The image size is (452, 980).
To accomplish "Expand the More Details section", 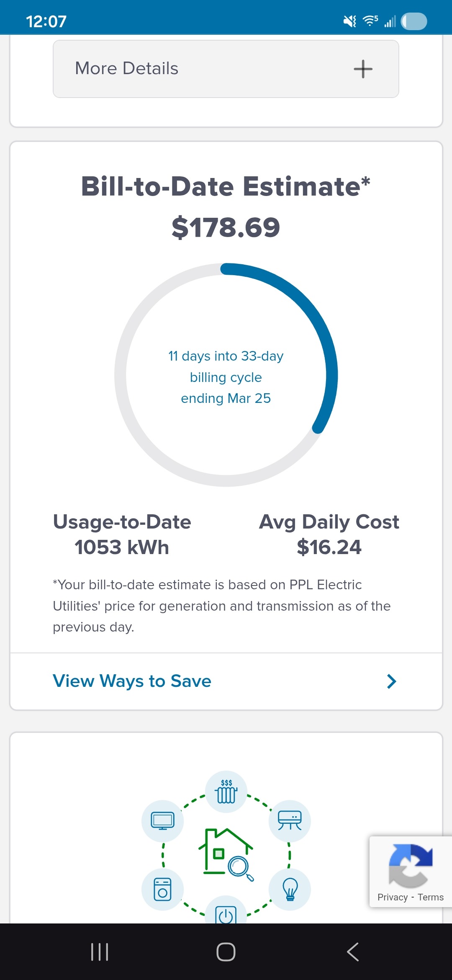I will [x=127, y=69].
